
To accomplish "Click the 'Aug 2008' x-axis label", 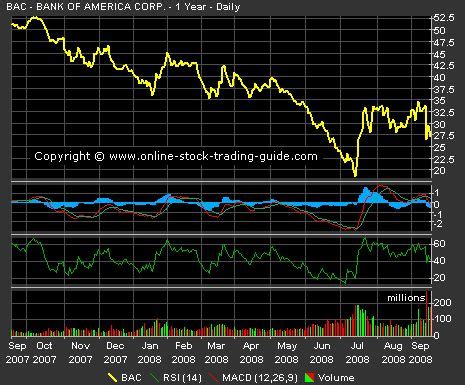I will (393, 353).
